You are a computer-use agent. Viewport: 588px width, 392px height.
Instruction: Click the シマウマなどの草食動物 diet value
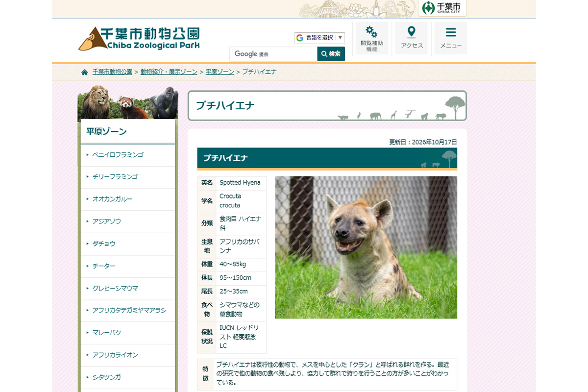(x=241, y=310)
